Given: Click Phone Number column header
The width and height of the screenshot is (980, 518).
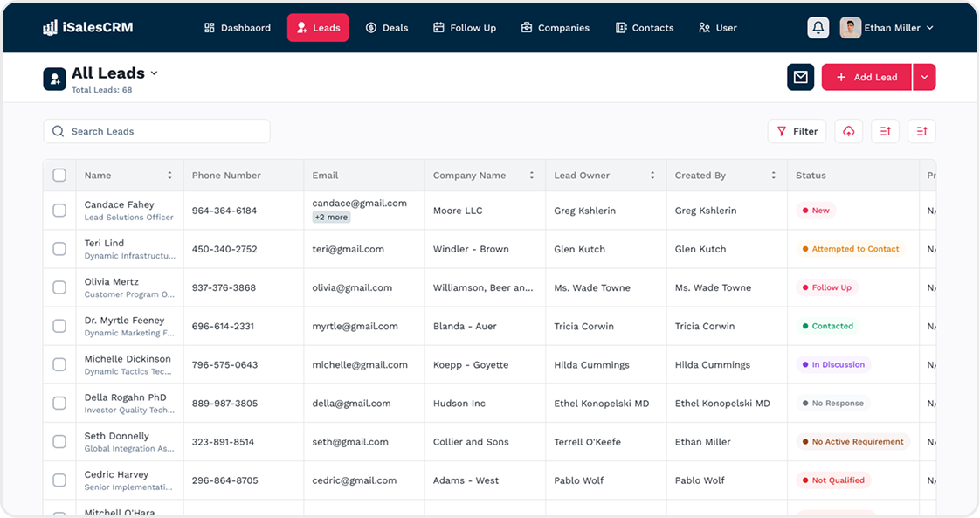Looking at the screenshot, I should click(x=226, y=176).
